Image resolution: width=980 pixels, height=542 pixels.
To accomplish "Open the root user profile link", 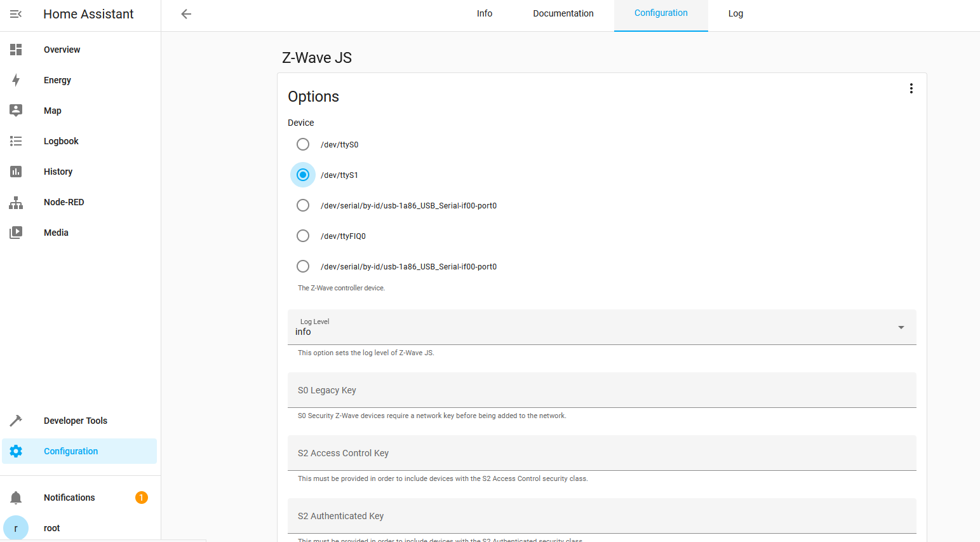I will tap(79, 528).
